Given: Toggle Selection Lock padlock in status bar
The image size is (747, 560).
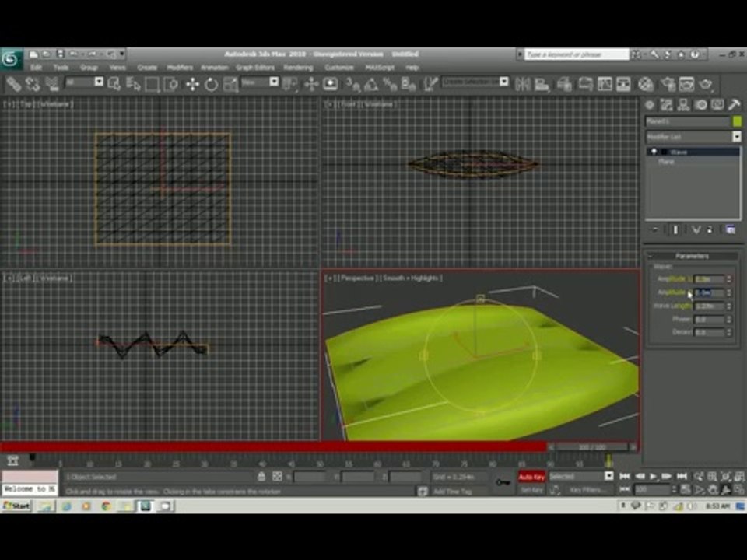Looking at the screenshot, I should (x=261, y=476).
